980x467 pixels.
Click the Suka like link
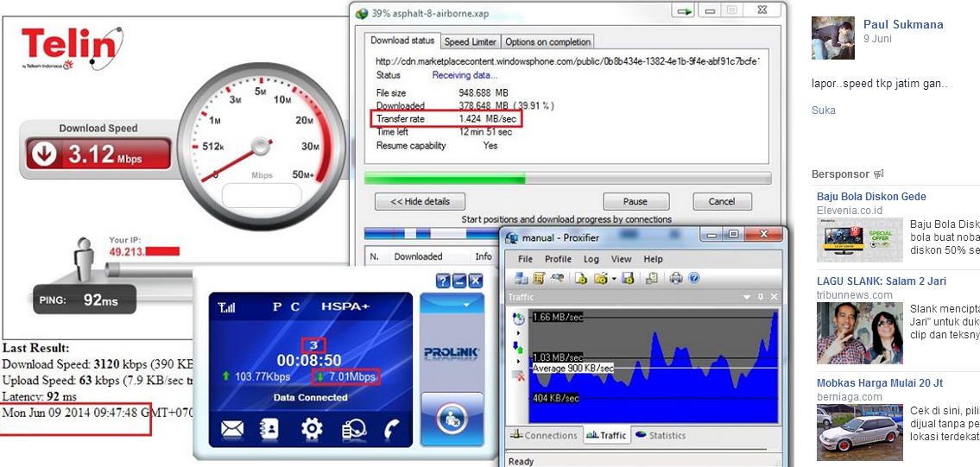[823, 110]
